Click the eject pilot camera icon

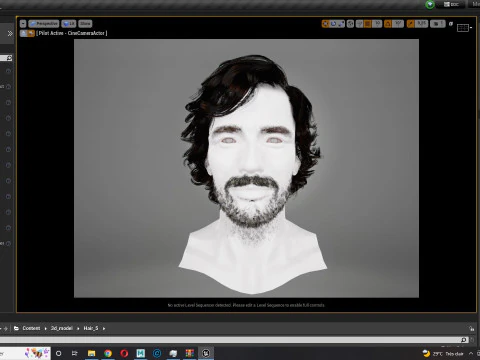[x=23, y=33]
